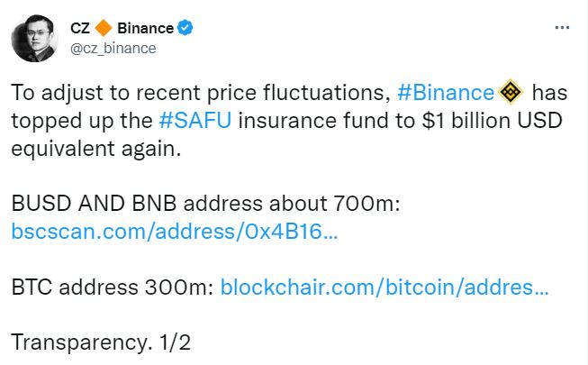This screenshot has width=588, height=365.
Task: Click the blue verified badge icon
Action: click(x=185, y=29)
